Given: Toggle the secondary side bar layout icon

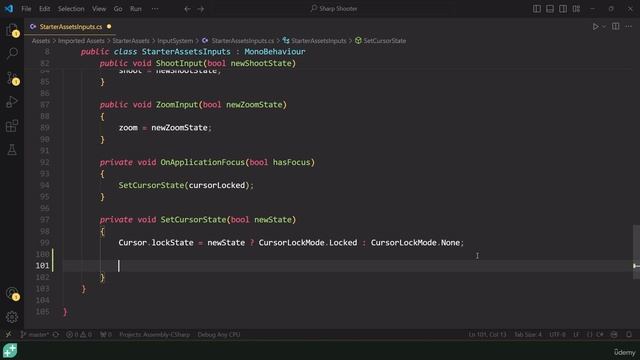Looking at the screenshot, I should click(563, 9).
